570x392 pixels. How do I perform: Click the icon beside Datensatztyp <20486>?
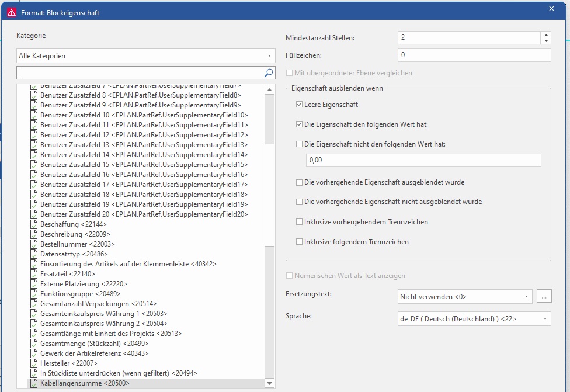34,254
